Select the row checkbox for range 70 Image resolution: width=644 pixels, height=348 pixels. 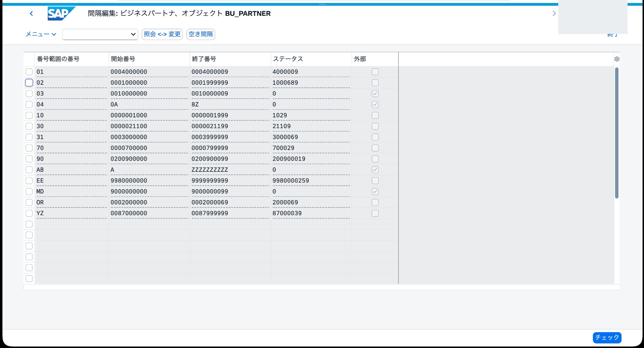click(29, 148)
